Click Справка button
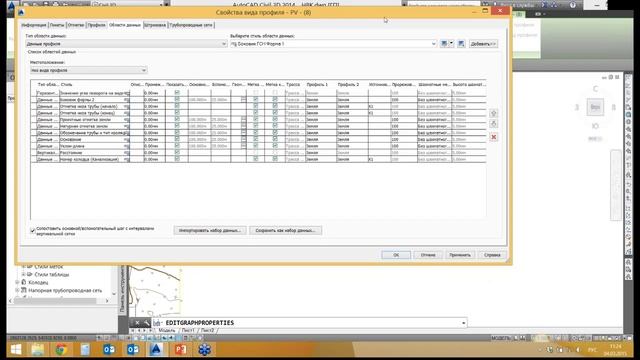This screenshot has width=640, height=360. point(492,255)
